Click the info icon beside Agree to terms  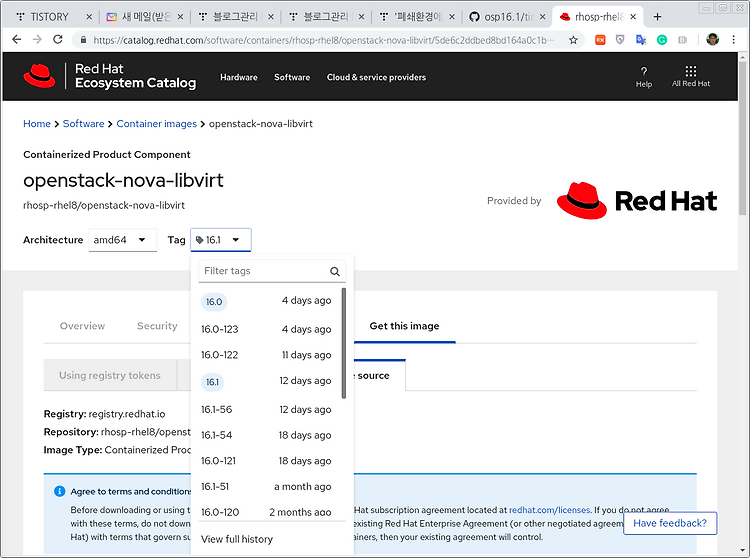(x=59, y=491)
